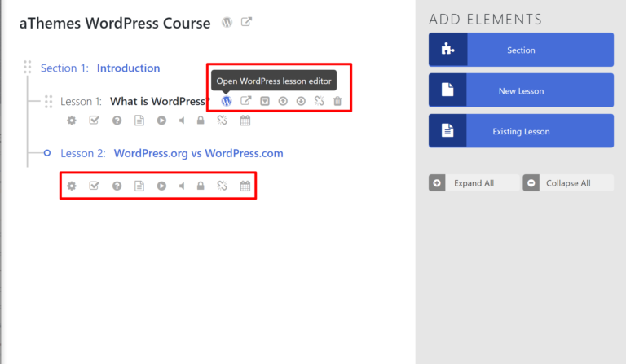626x364 pixels.
Task: Click Lesson 2 broken-chain icon
Action: pyautogui.click(x=222, y=186)
